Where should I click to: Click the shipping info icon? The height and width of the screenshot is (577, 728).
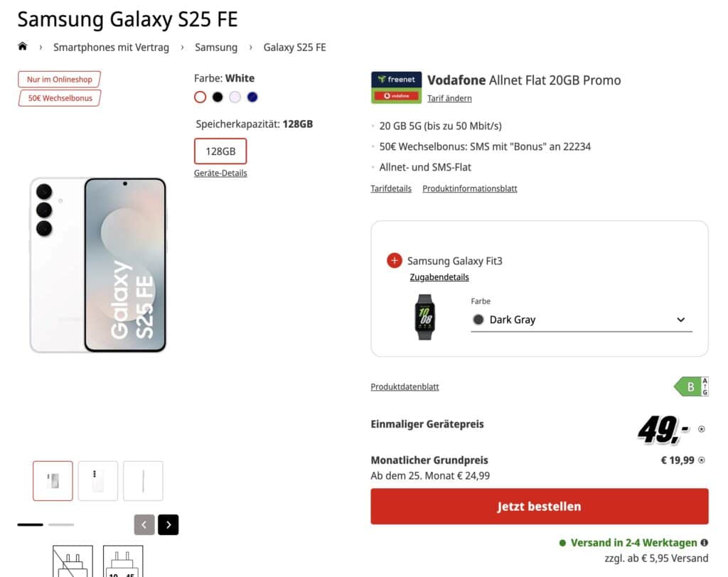704,543
